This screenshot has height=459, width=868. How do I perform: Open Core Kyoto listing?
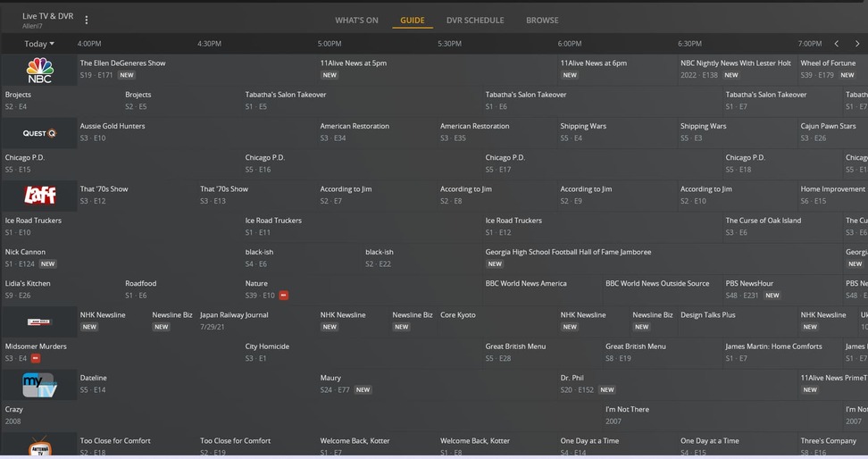[x=497, y=321]
